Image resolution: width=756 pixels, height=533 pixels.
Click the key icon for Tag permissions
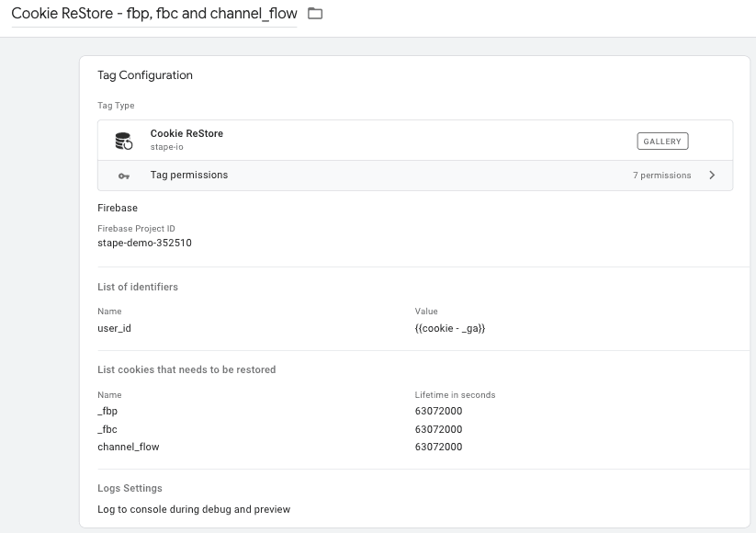pos(124,176)
